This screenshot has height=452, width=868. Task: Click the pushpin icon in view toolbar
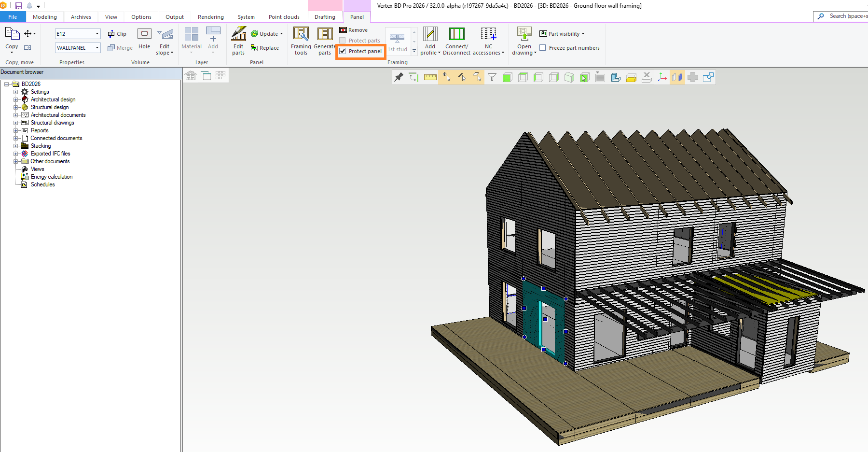[399, 77]
